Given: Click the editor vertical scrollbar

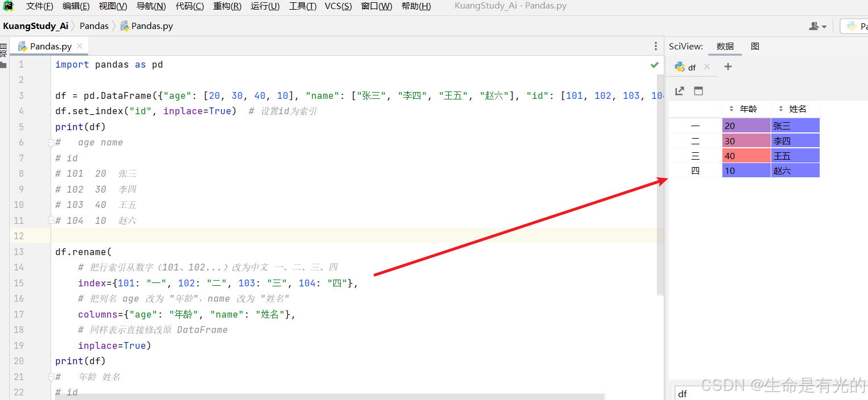Looking at the screenshot, I should (660, 184).
